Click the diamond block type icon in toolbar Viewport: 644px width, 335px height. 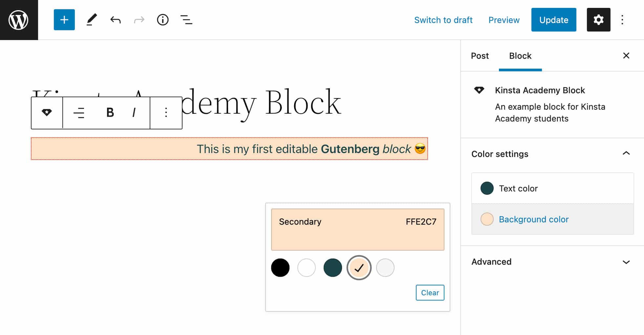coord(47,113)
